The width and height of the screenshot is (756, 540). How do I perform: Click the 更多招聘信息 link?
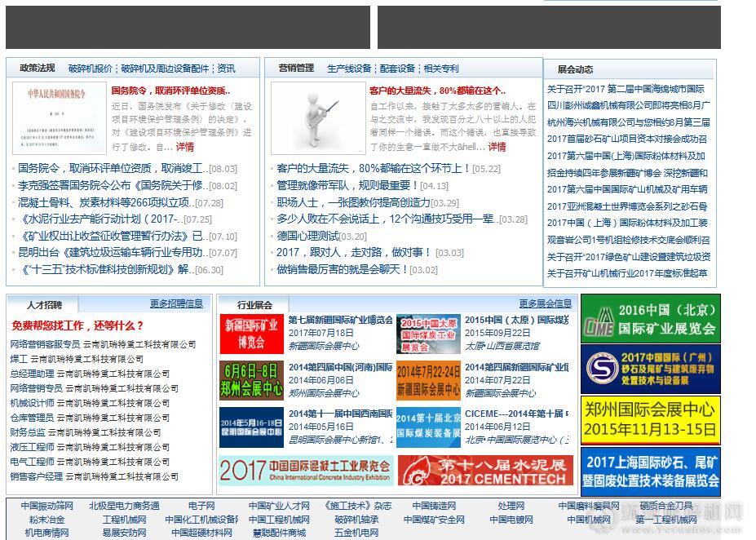click(176, 304)
